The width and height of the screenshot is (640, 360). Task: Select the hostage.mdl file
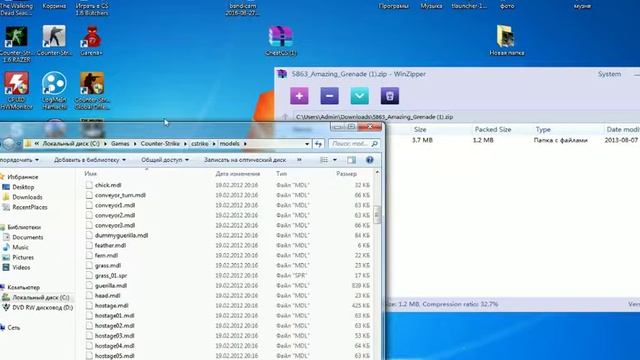(111, 306)
